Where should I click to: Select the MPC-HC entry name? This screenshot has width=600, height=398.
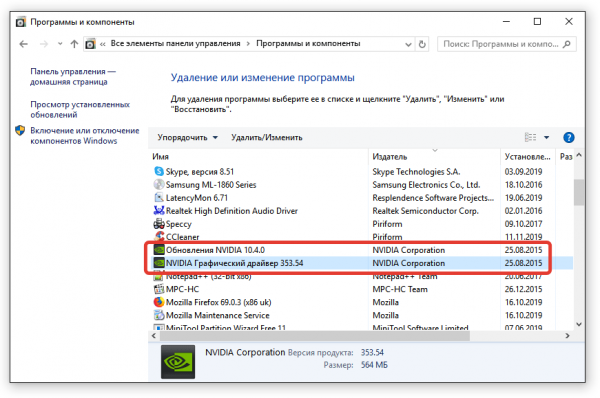pos(183,289)
